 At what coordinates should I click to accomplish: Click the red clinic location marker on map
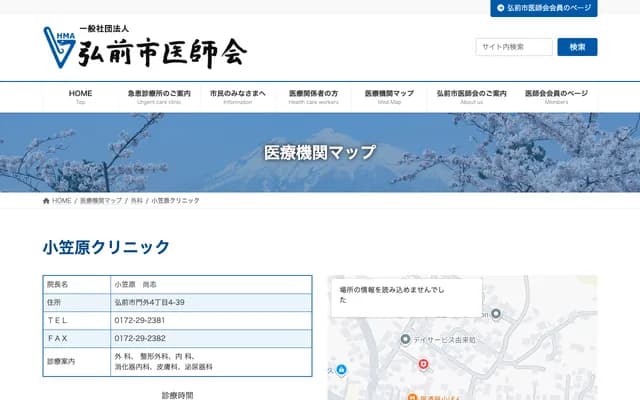[x=423, y=364]
